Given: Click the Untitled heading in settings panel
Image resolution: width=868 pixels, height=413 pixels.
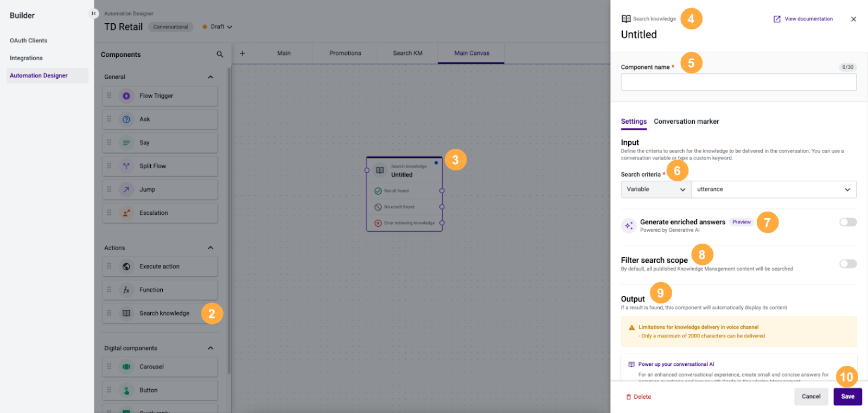Looking at the screenshot, I should pyautogui.click(x=639, y=35).
